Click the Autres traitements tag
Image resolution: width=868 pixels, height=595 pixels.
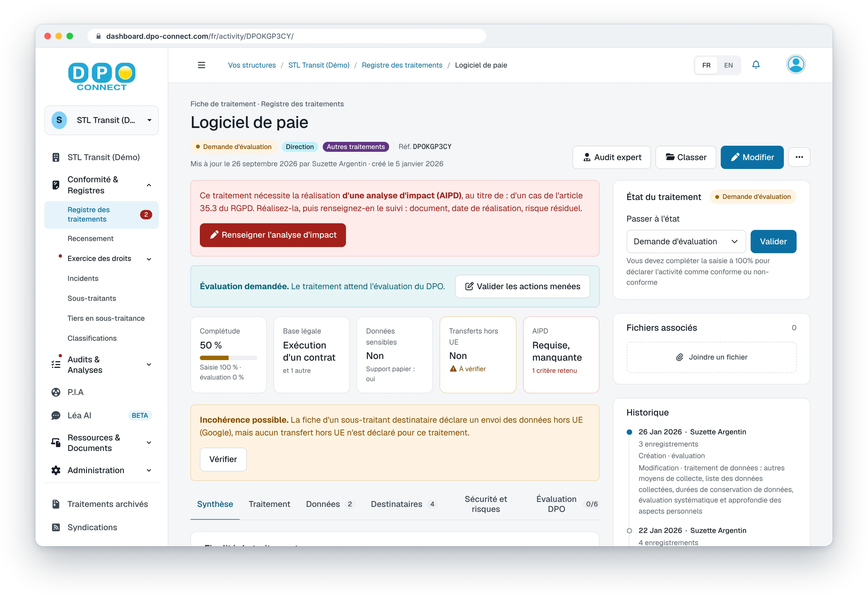coord(356,147)
